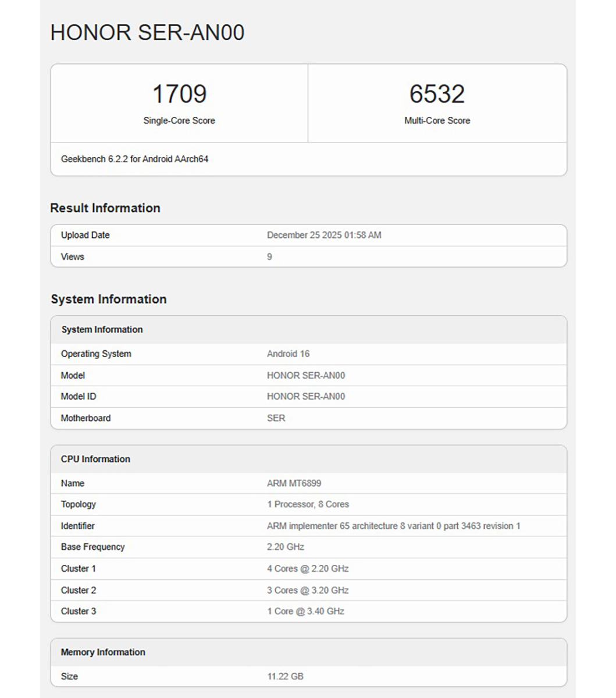Click the memory size value 11.22 GB
616x698 pixels.
click(x=285, y=676)
